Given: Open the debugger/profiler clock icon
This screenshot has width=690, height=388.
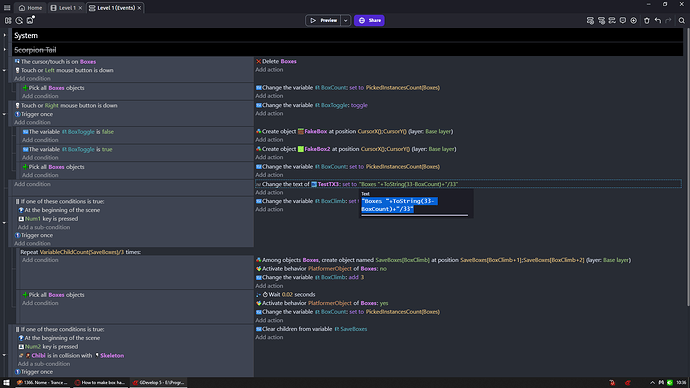Looking at the screenshot, I should pyautogui.click(x=19, y=20).
